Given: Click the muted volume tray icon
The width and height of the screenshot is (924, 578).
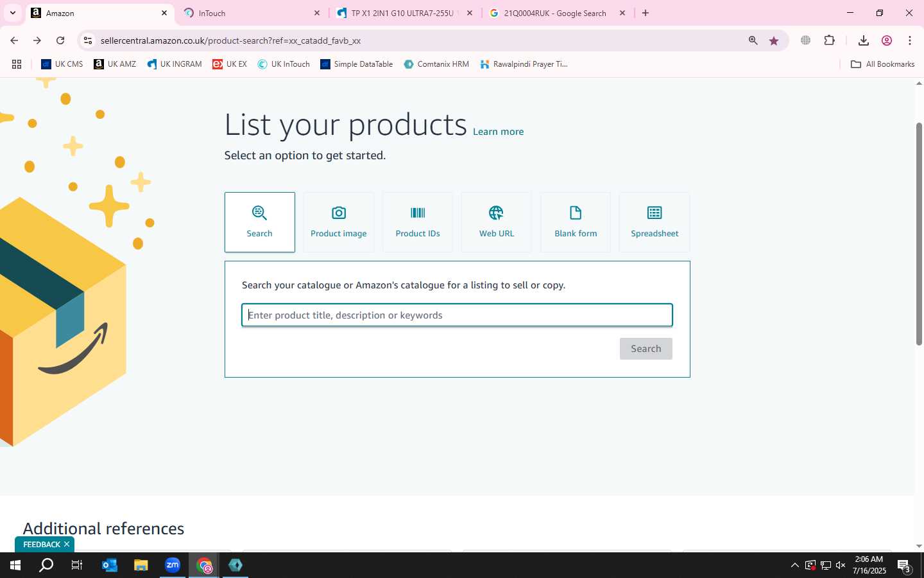Looking at the screenshot, I should click(841, 565).
